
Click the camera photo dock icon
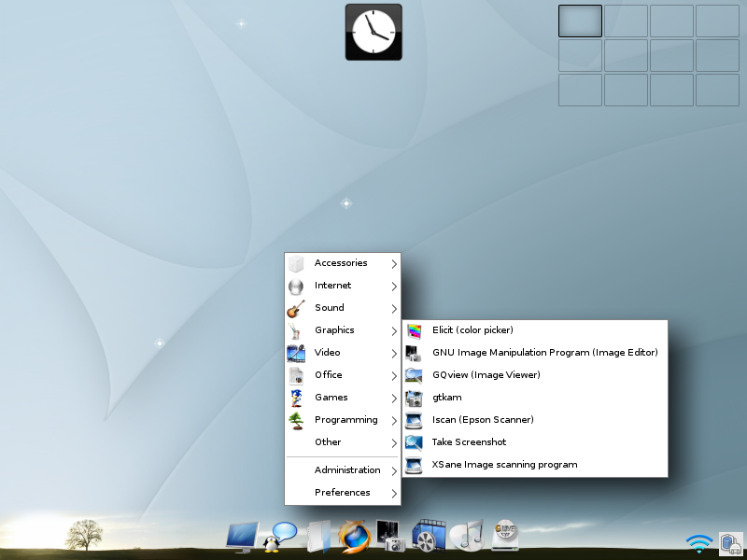389,536
